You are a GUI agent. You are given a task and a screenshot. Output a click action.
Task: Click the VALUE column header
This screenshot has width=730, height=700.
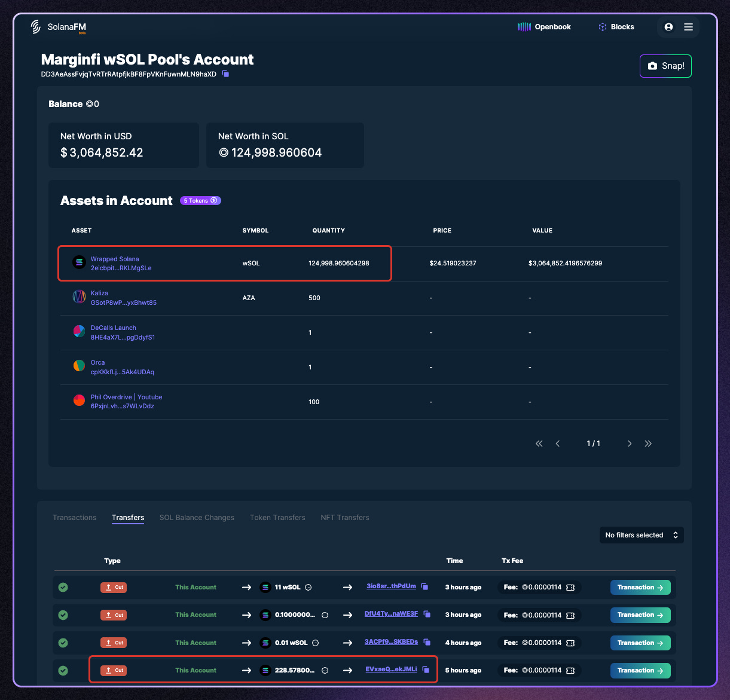(542, 231)
